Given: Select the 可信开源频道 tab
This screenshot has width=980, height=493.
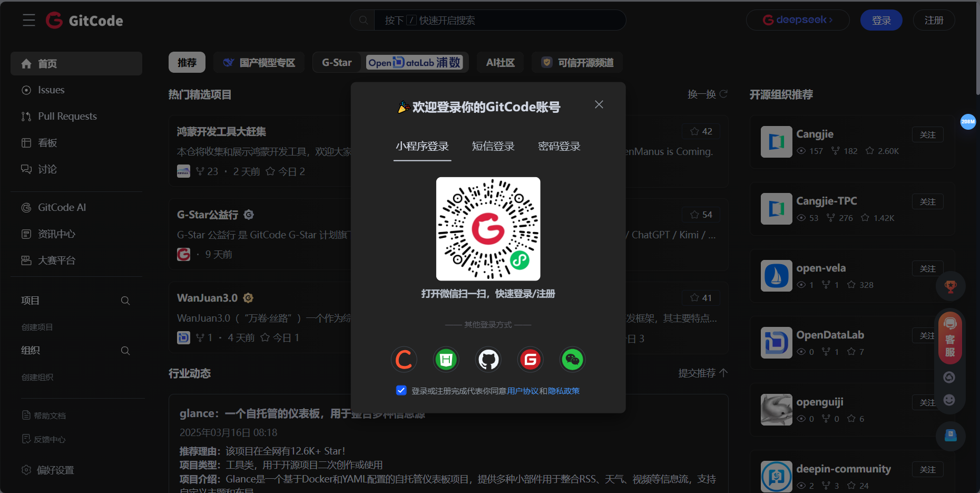Looking at the screenshot, I should click(x=577, y=62).
